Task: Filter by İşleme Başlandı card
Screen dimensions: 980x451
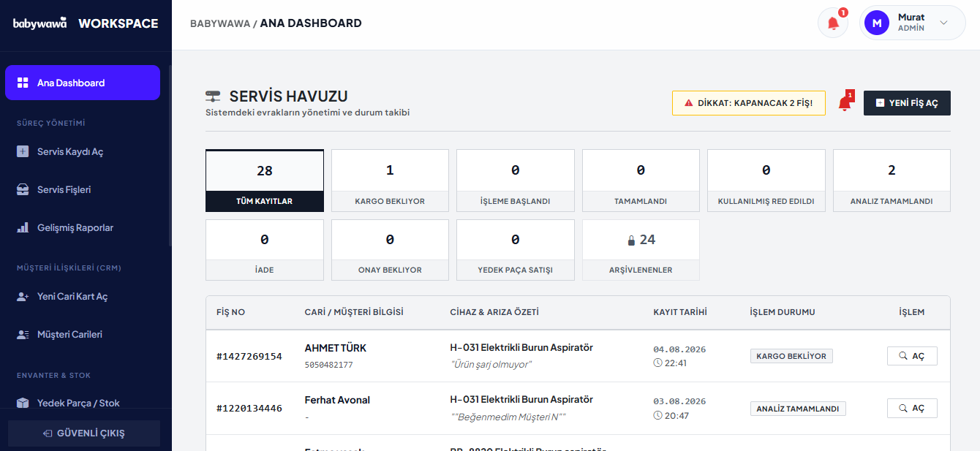Action: point(516,181)
